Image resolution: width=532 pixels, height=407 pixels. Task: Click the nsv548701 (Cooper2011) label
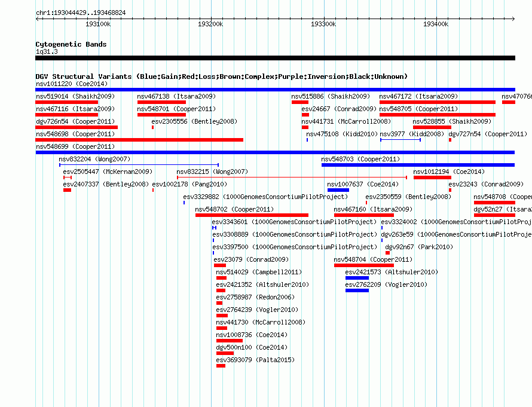coord(176,109)
